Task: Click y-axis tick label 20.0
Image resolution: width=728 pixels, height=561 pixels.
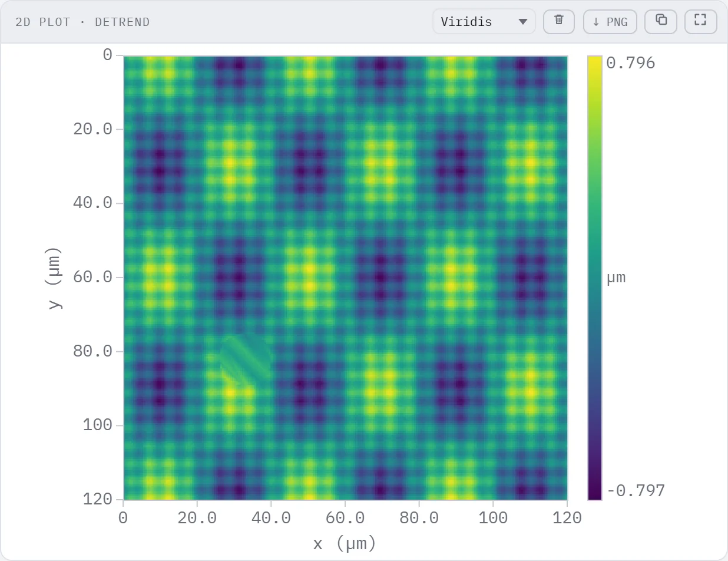Action: tap(93, 129)
